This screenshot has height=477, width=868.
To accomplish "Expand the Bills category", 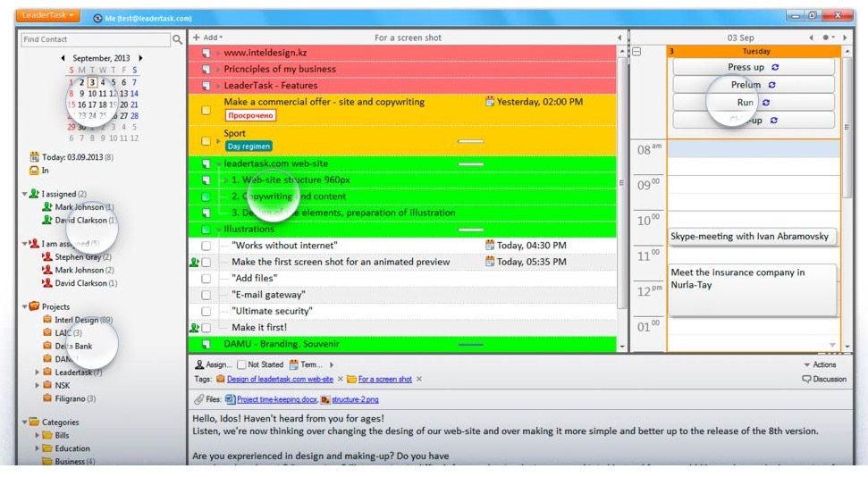I will click(37, 436).
